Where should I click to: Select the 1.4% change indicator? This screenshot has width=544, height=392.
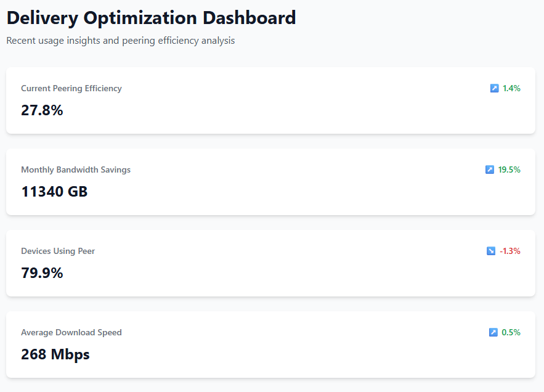click(x=511, y=88)
